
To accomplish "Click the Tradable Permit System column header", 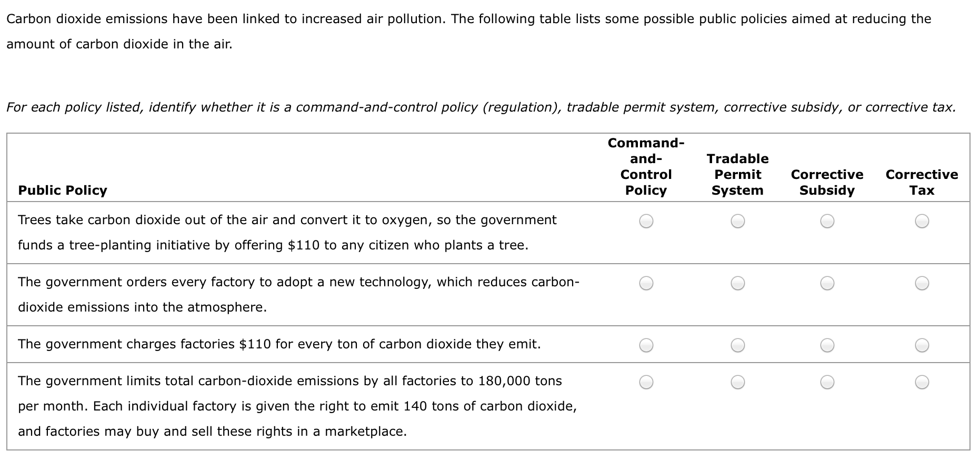I will [x=737, y=174].
